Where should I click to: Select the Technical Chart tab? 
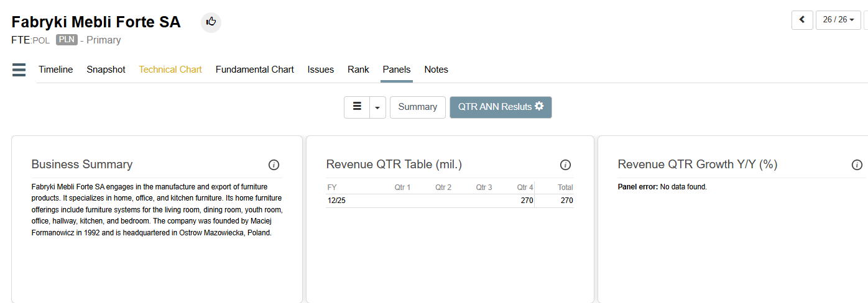pos(170,70)
